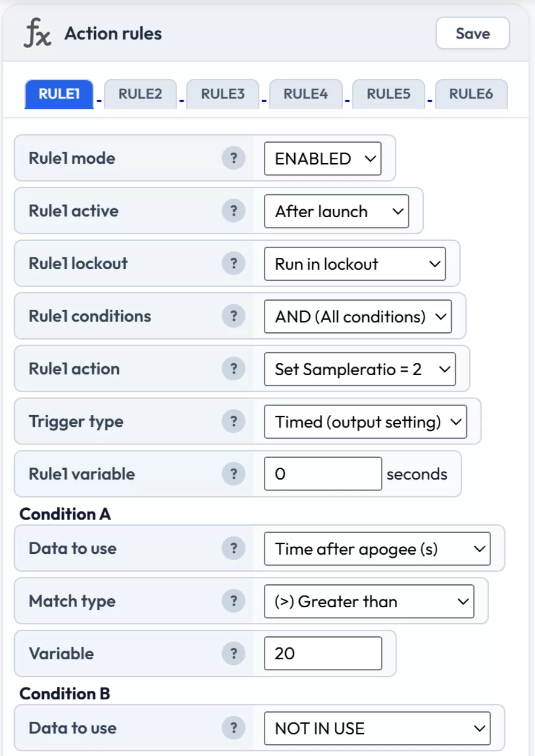Open the Set Sampleratio action dropdown
The height and width of the screenshot is (756, 535).
[x=360, y=369]
